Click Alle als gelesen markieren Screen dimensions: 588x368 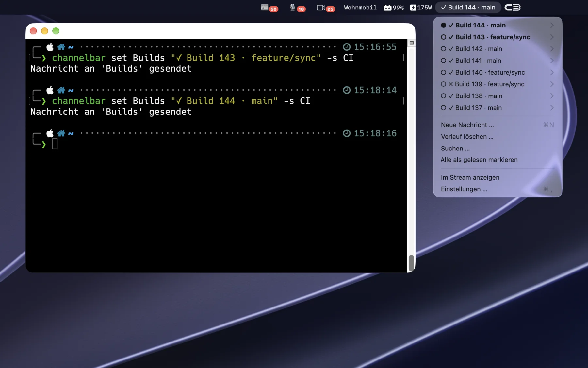(x=498, y=160)
